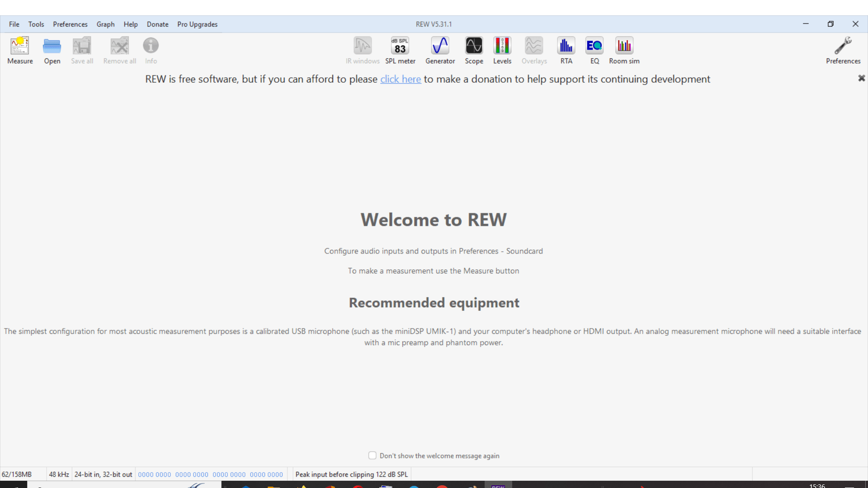Click the Save all icon
Screen dimensions: 868x488
coord(82,51)
